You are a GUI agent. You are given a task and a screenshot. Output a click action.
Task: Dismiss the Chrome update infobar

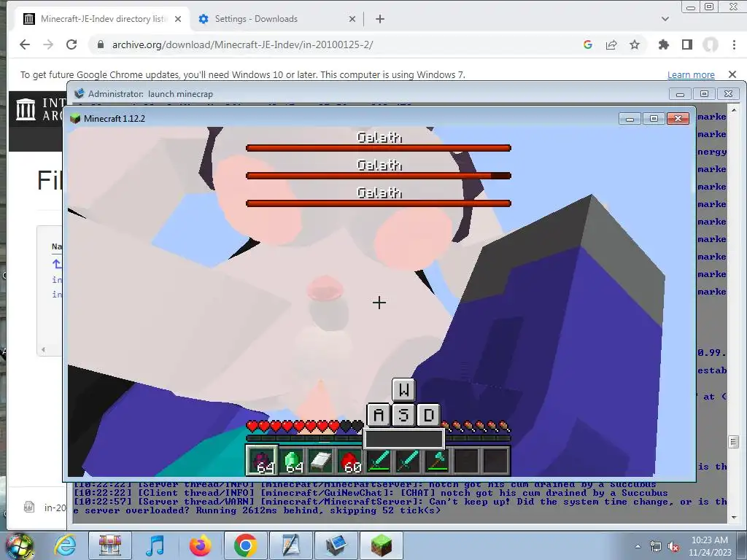click(x=732, y=74)
